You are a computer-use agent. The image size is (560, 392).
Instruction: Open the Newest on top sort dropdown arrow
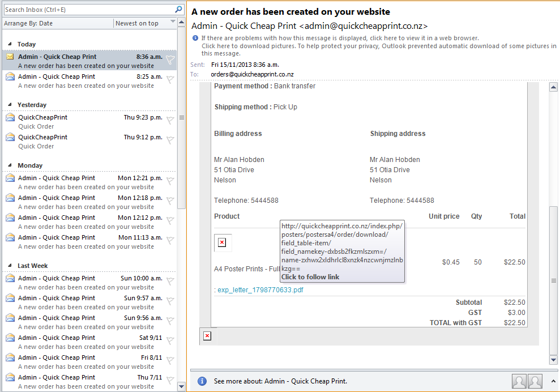coord(173,22)
